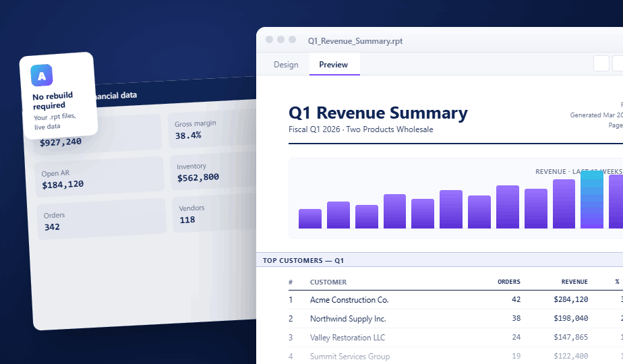Select the Preview tab
This screenshot has height=364, width=623.
pyautogui.click(x=334, y=65)
